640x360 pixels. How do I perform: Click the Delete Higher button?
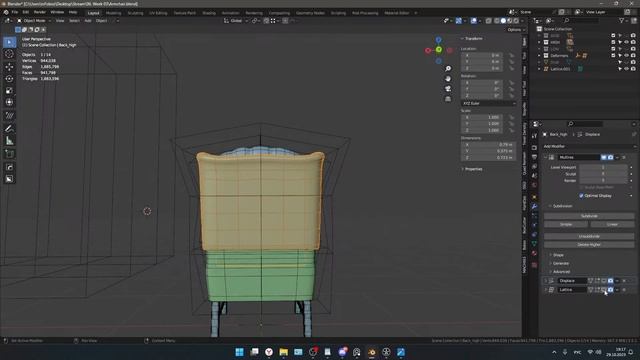tap(589, 244)
